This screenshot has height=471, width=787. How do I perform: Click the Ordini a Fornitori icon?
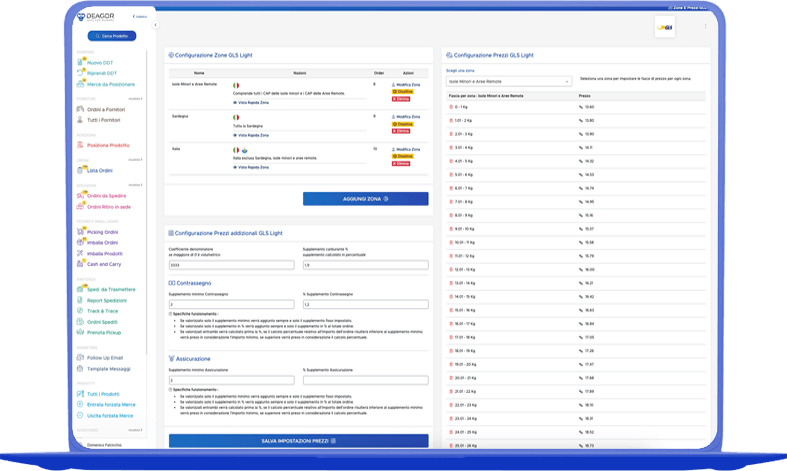point(80,109)
